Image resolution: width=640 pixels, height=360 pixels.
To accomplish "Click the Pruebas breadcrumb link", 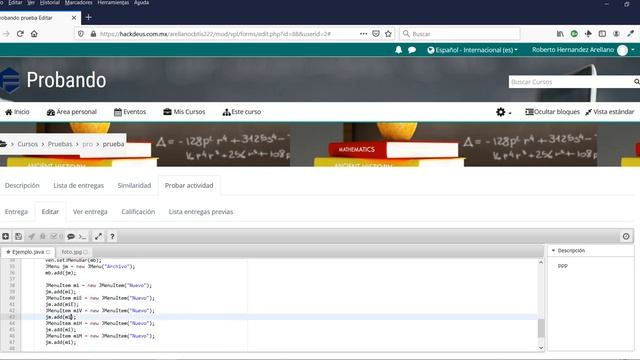I will pos(60,144).
